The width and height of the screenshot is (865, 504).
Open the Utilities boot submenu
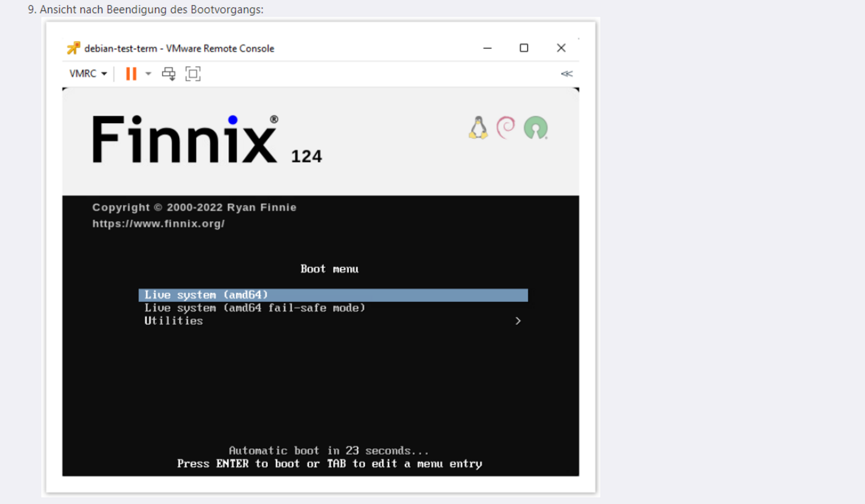(x=333, y=321)
